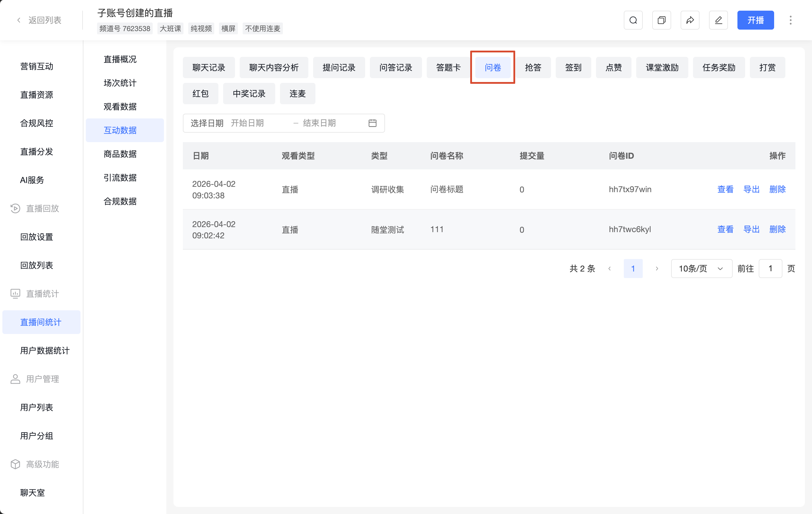
Task: Click the calendar icon in date picker
Action: tap(372, 123)
